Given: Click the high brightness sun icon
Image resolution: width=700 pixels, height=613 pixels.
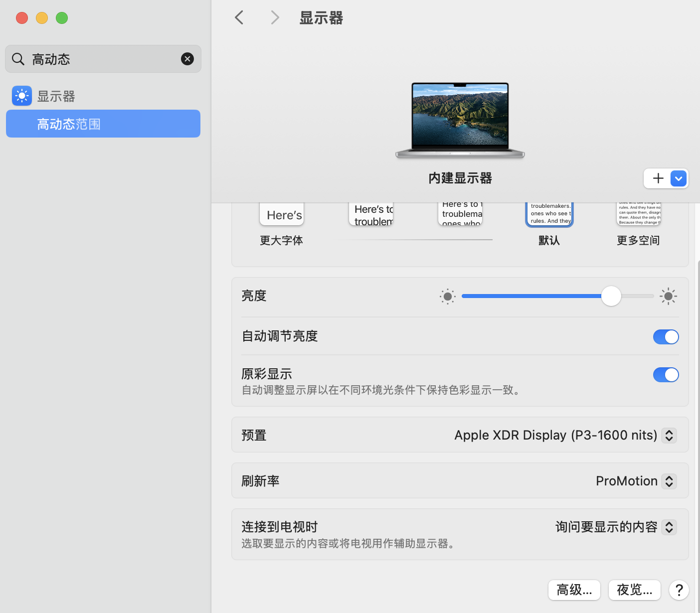Looking at the screenshot, I should [668, 297].
